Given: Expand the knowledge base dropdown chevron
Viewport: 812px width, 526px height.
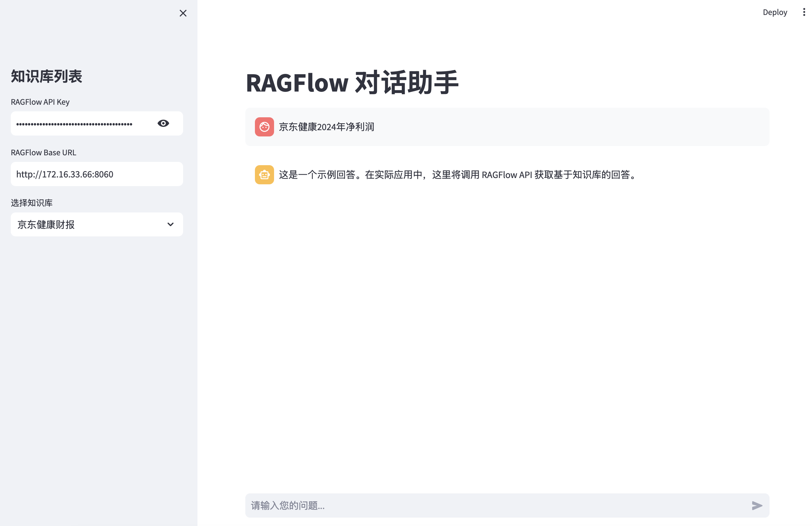Looking at the screenshot, I should click(170, 224).
